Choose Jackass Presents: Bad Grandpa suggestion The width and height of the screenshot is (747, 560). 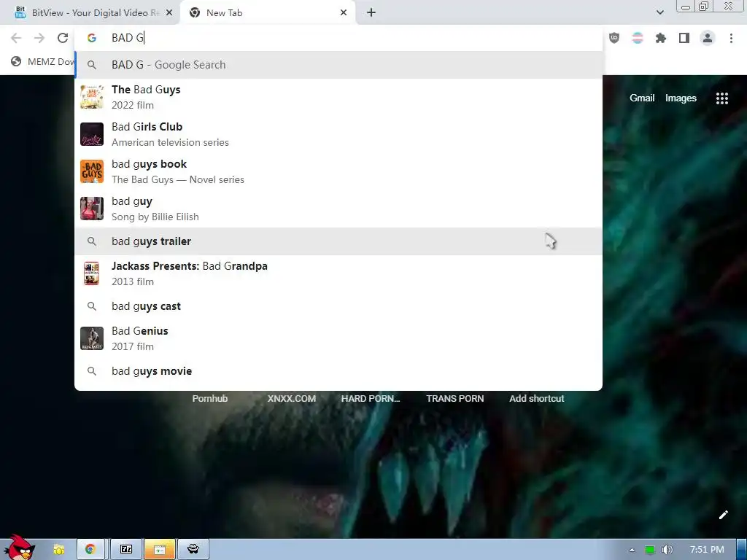[338, 273]
